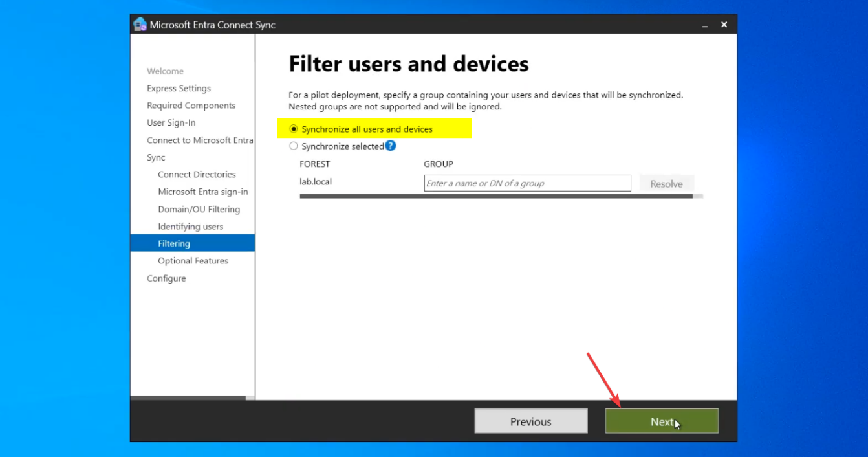Select the Identifying users sub-step
The width and height of the screenshot is (868, 457).
[190, 227]
